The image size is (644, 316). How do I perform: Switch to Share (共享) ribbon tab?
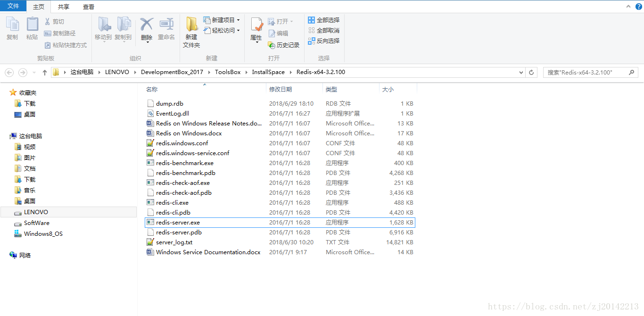tap(63, 7)
